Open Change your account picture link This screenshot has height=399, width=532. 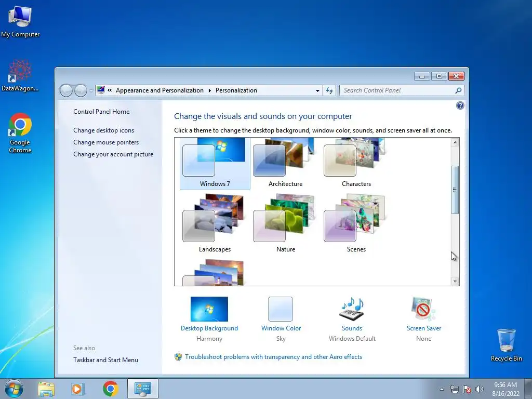[113, 154]
